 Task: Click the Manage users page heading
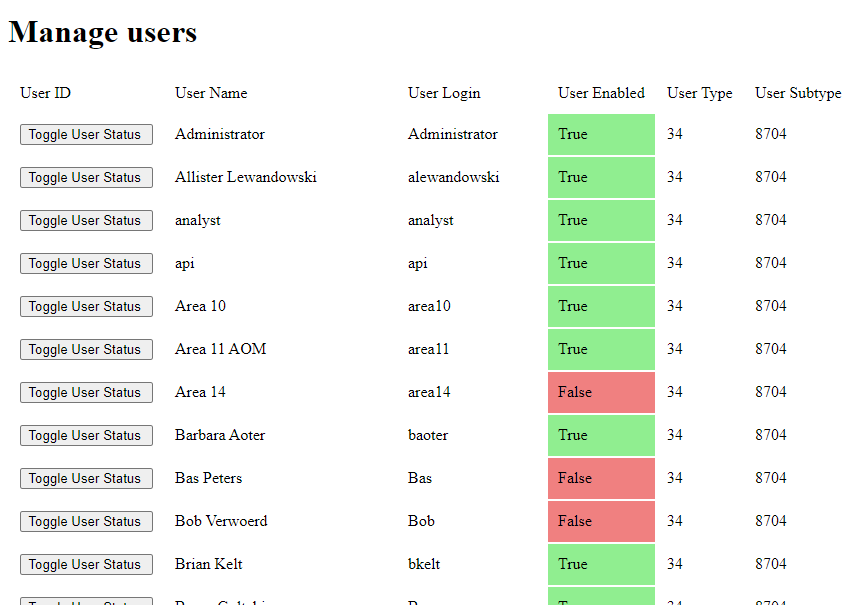102,32
